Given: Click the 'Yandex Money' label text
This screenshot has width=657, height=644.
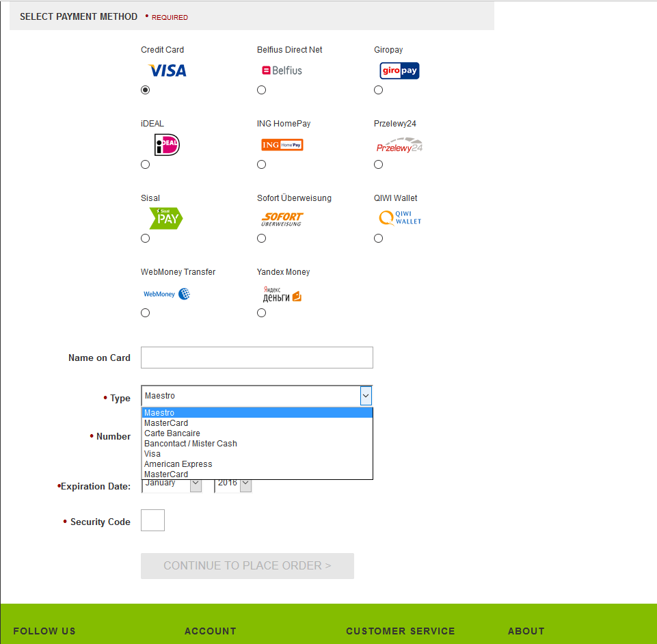Looking at the screenshot, I should [x=283, y=272].
